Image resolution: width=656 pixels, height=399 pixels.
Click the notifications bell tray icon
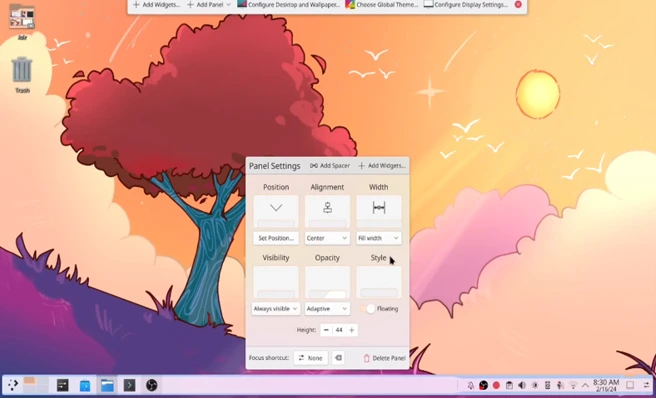(x=471, y=385)
